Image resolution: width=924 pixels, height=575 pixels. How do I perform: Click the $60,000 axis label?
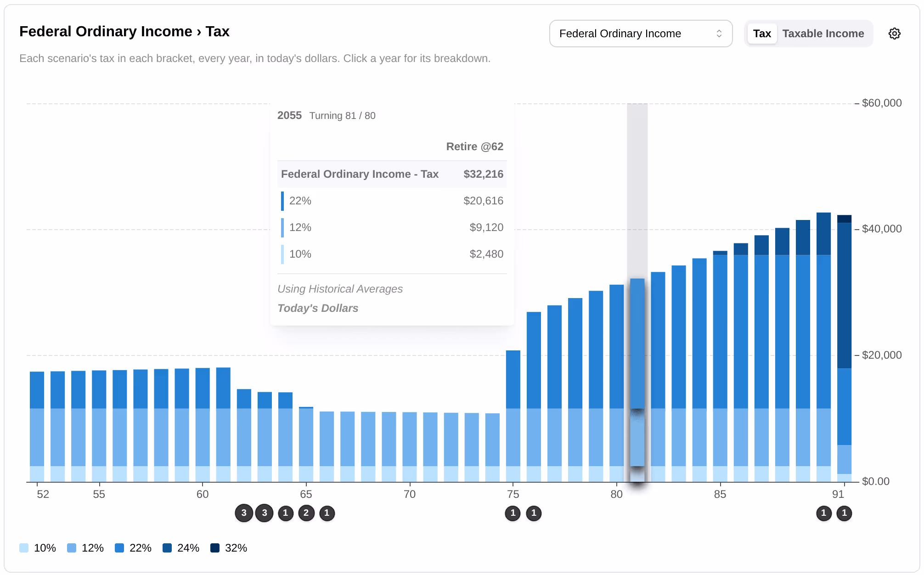(882, 103)
